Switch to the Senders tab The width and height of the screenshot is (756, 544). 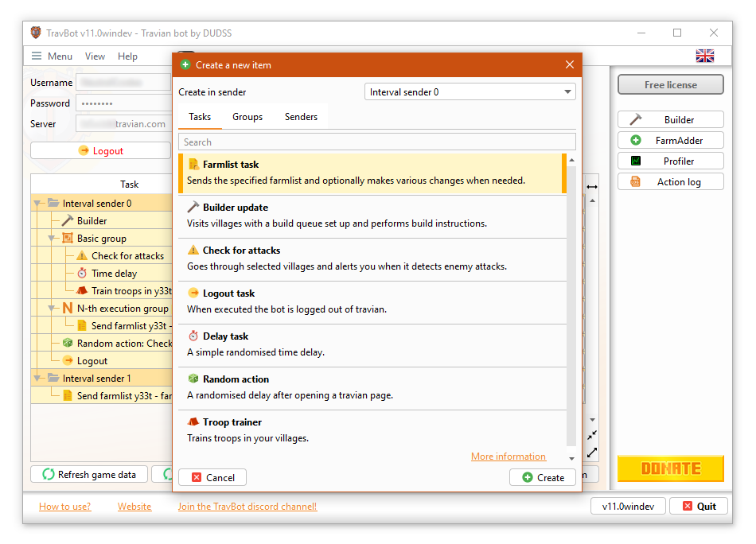click(x=301, y=117)
